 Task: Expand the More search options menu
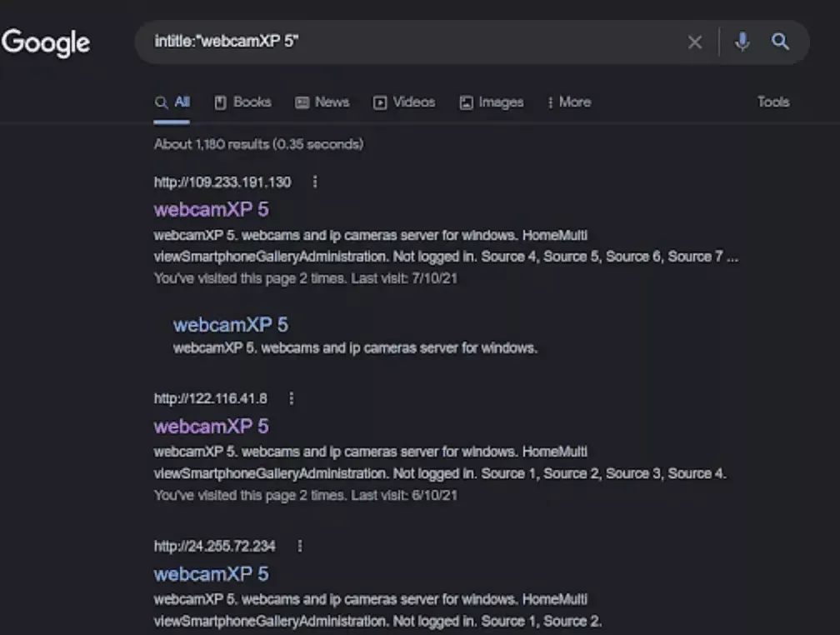point(569,102)
